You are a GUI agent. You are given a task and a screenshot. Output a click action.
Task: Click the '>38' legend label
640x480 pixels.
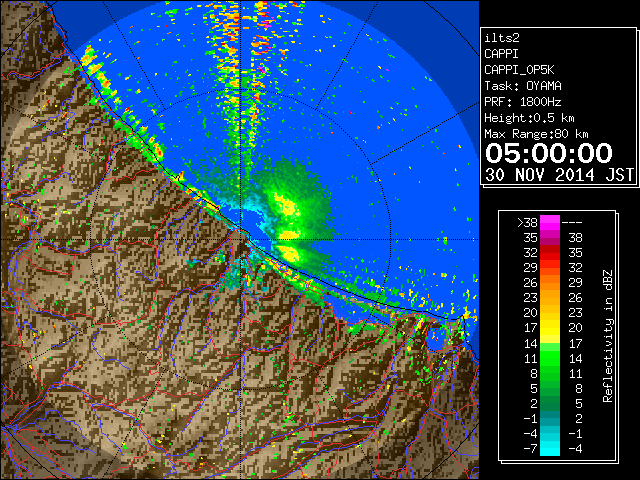(527, 223)
